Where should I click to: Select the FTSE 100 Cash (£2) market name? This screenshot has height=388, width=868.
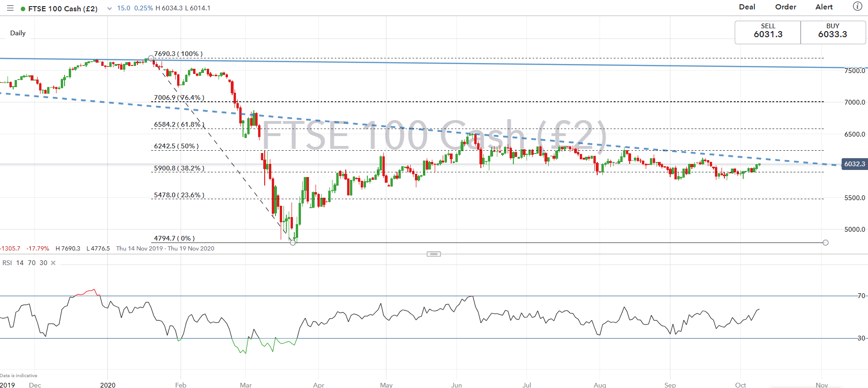pos(63,8)
